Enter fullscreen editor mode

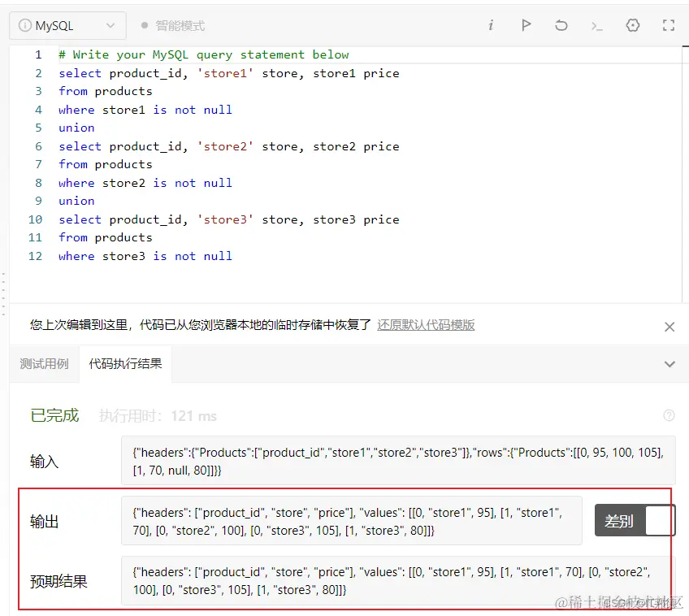tap(669, 25)
